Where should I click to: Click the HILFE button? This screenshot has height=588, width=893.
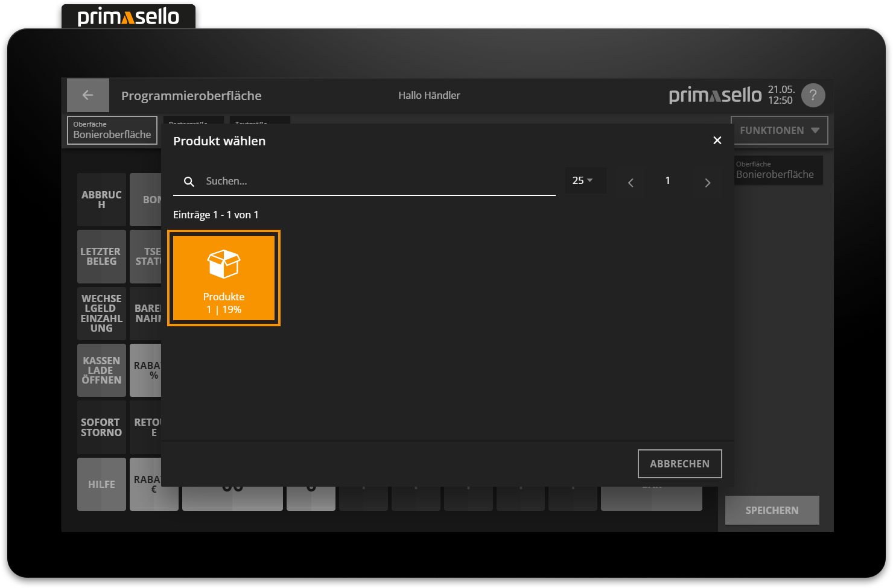click(101, 484)
